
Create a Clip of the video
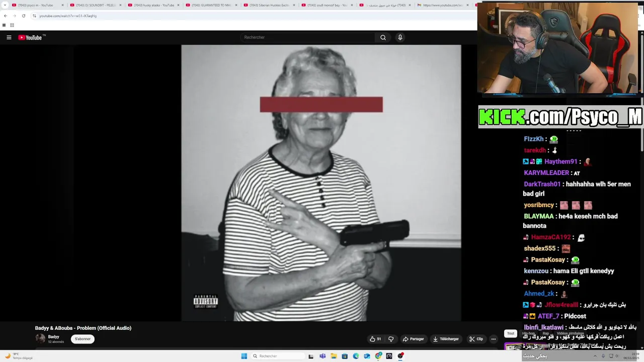click(x=476, y=339)
